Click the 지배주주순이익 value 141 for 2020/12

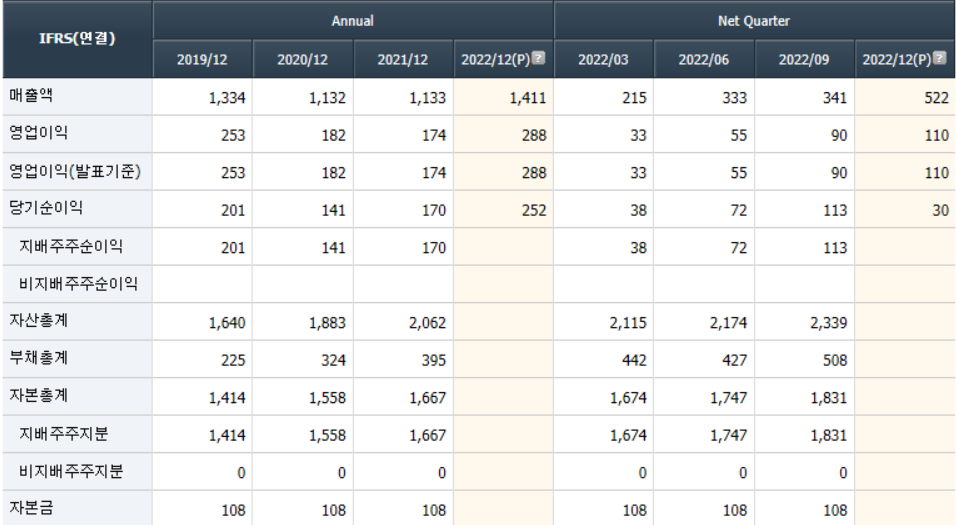(334, 248)
